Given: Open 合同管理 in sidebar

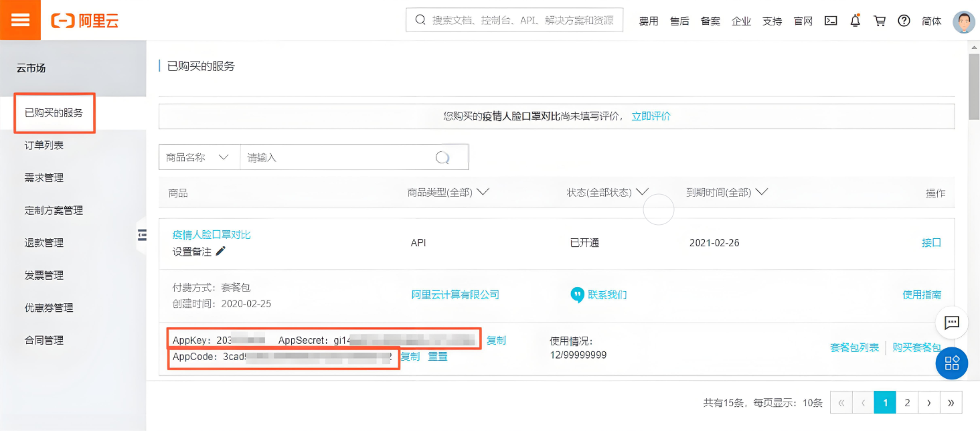Looking at the screenshot, I should coord(44,340).
